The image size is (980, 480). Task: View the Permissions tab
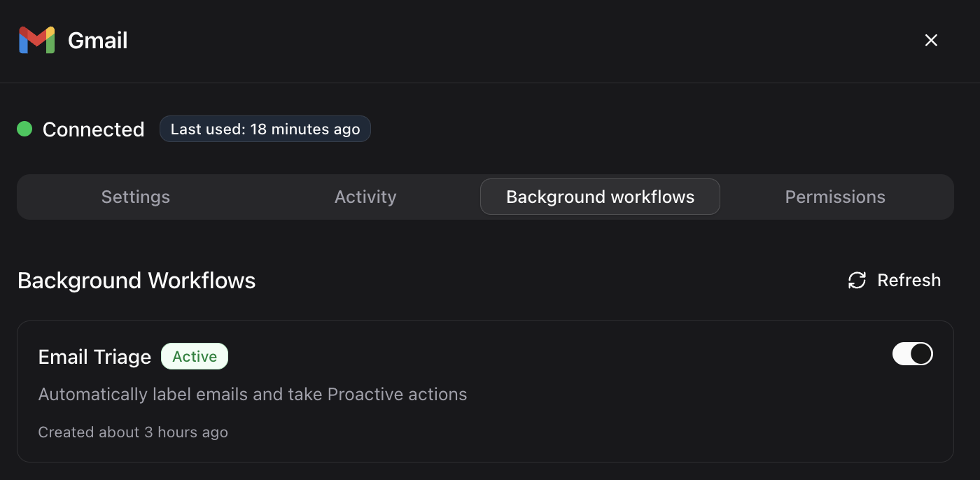834,197
